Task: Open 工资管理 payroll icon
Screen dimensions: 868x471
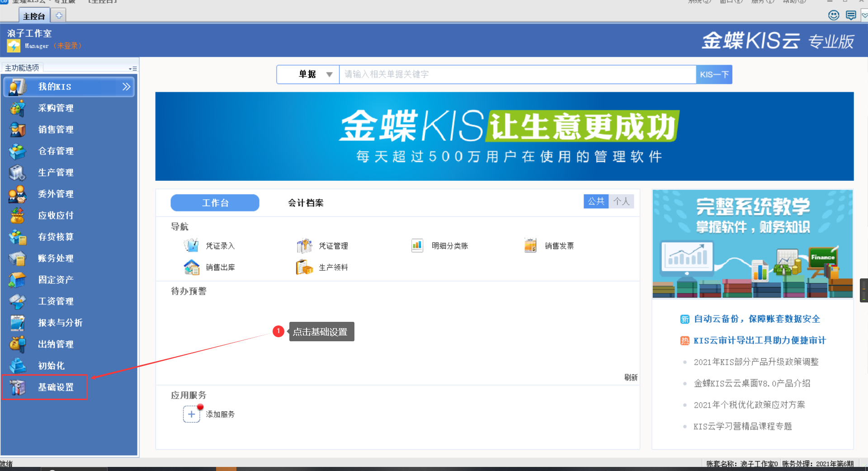Action: (17, 301)
